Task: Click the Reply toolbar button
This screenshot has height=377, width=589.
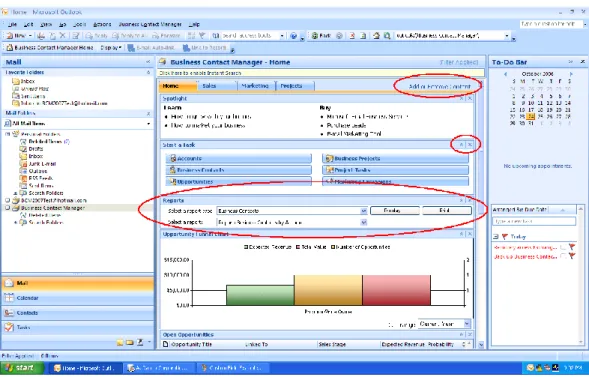Action: pos(97,36)
